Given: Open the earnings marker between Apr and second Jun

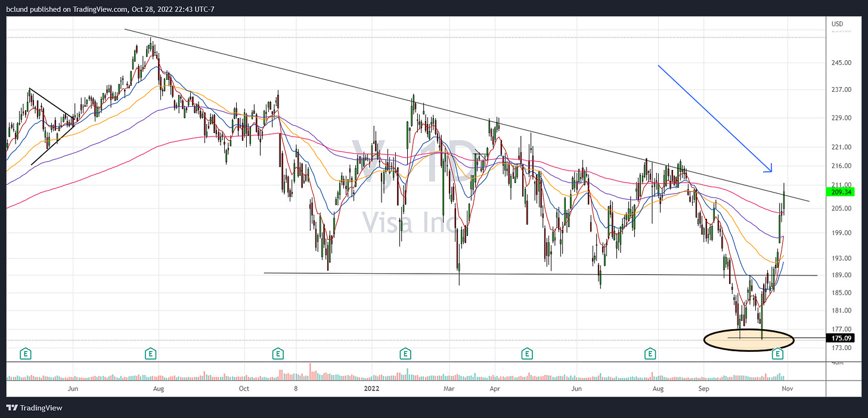Looking at the screenshot, I should pos(527,354).
